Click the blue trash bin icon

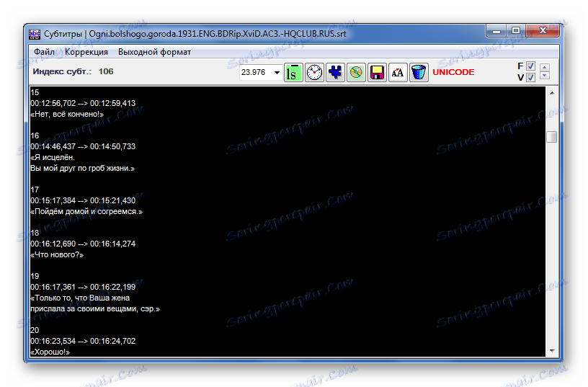point(419,72)
